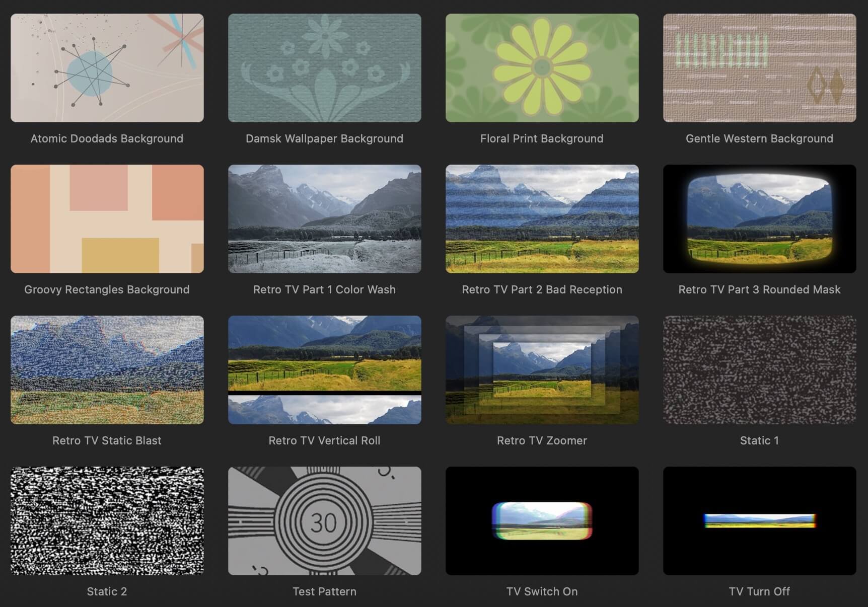Choose the Retro TV Part 1 Color Wash effect

[324, 219]
